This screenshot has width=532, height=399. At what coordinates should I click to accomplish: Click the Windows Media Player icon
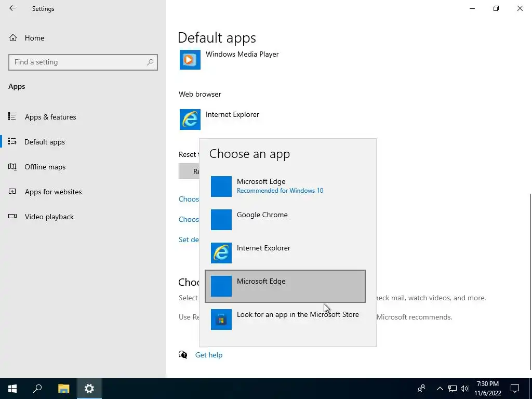pos(190,60)
